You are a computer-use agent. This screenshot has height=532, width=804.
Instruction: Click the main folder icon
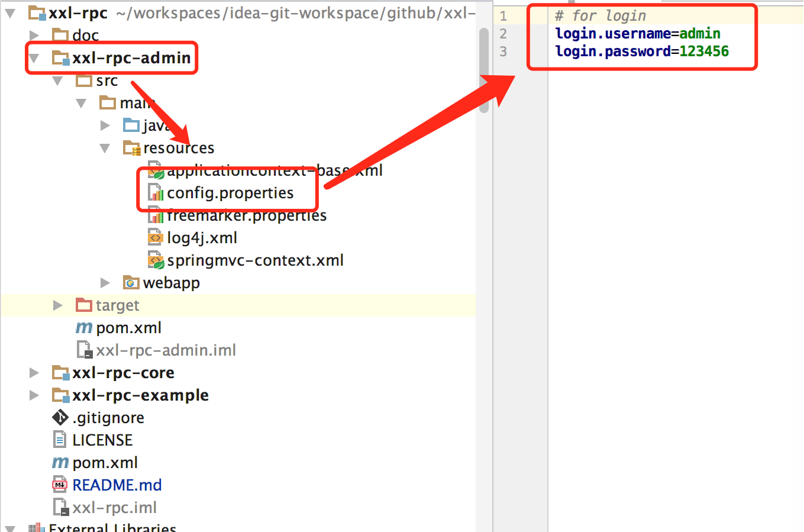[x=108, y=103]
